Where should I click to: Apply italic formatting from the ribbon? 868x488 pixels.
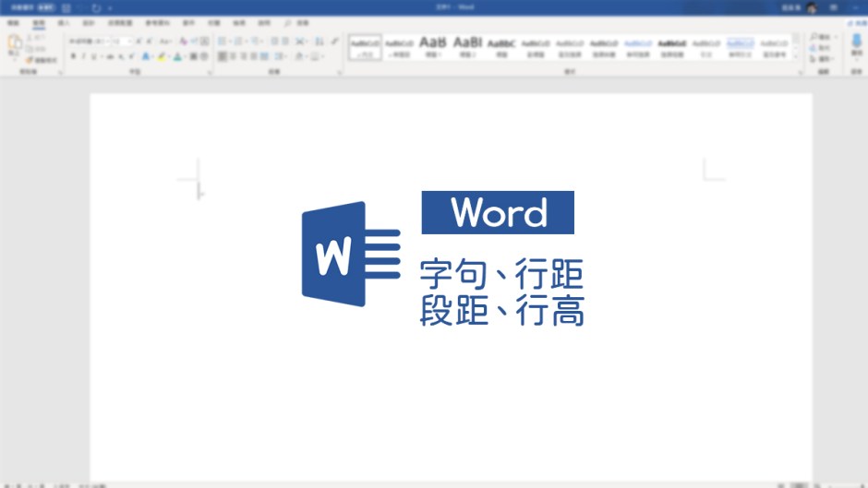84,57
